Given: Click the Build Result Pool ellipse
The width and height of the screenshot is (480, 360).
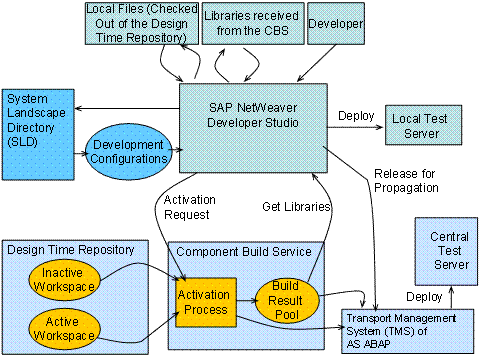Looking at the screenshot, I should [287, 301].
